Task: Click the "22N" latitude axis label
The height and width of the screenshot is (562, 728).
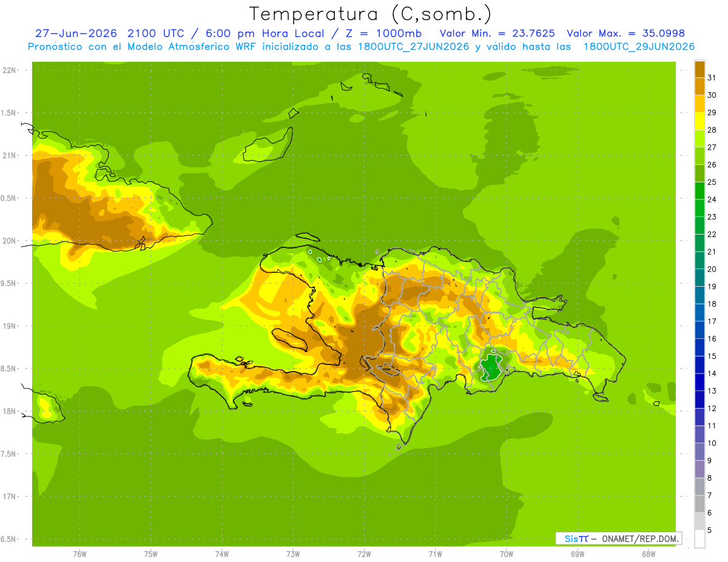Action: click(9, 70)
